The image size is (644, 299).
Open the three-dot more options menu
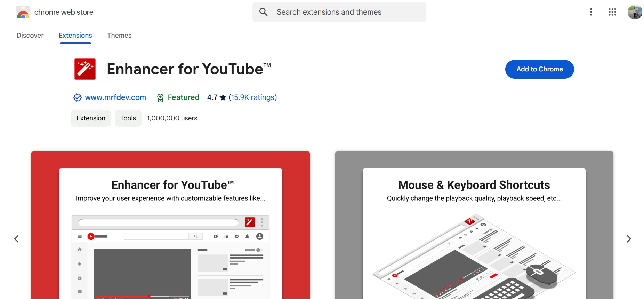coord(591,12)
